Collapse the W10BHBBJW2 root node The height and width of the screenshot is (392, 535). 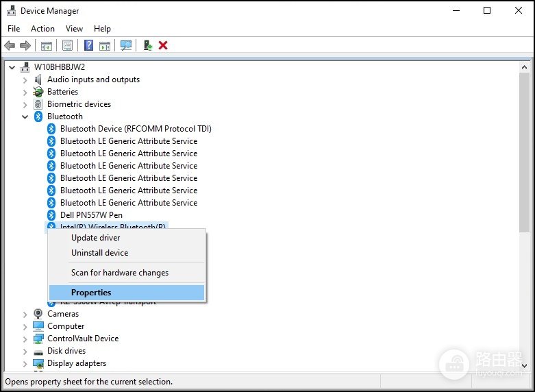click(12, 67)
